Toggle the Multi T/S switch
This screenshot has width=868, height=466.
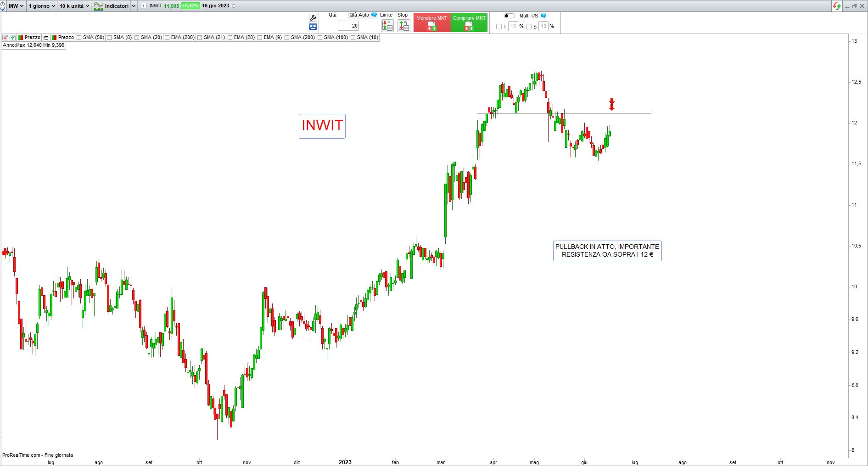click(x=509, y=16)
